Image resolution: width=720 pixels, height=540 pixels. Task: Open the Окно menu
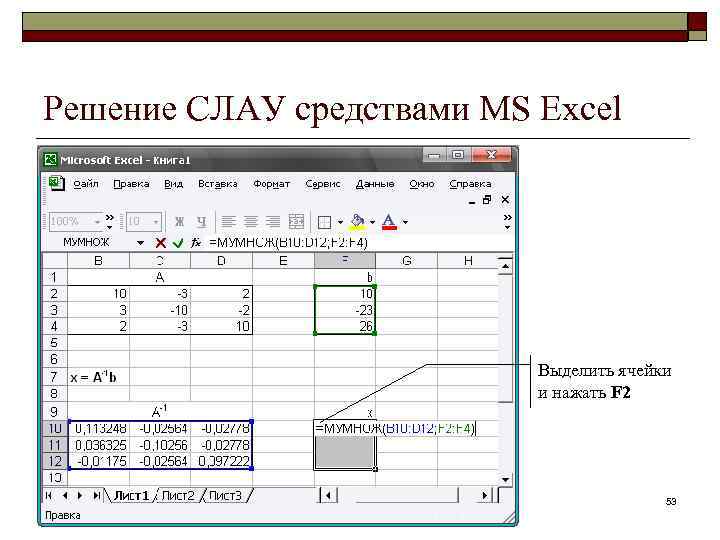[422, 184]
